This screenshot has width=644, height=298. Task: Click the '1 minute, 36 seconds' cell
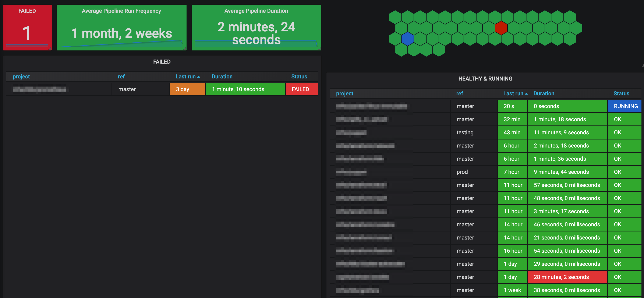(567, 159)
